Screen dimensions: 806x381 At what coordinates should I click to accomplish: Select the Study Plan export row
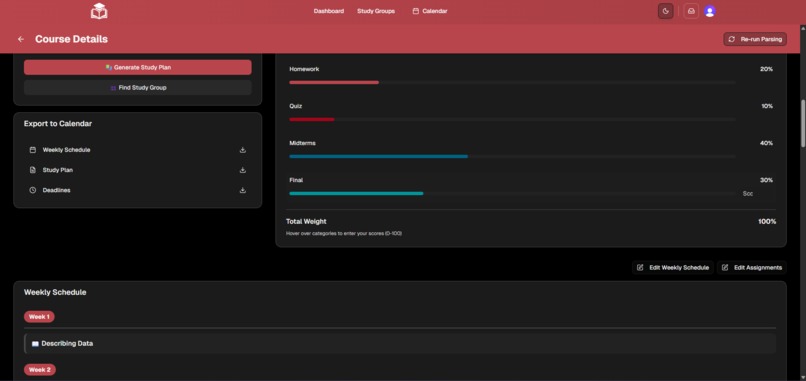(x=138, y=170)
